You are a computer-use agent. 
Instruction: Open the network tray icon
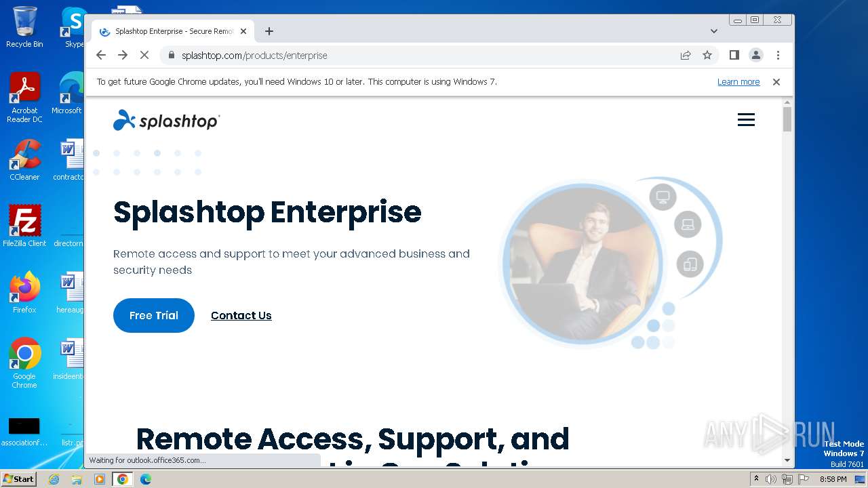(x=787, y=479)
